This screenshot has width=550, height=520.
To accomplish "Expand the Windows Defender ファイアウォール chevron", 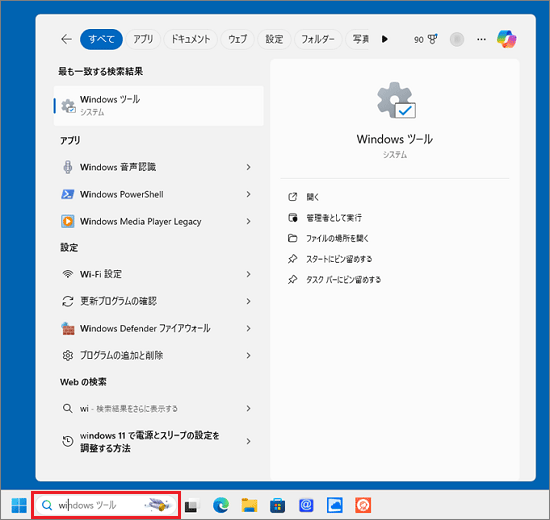I will [x=248, y=328].
